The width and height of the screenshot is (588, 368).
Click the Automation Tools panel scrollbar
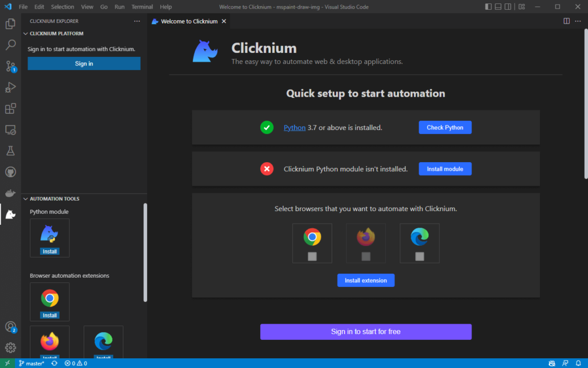coord(145,252)
